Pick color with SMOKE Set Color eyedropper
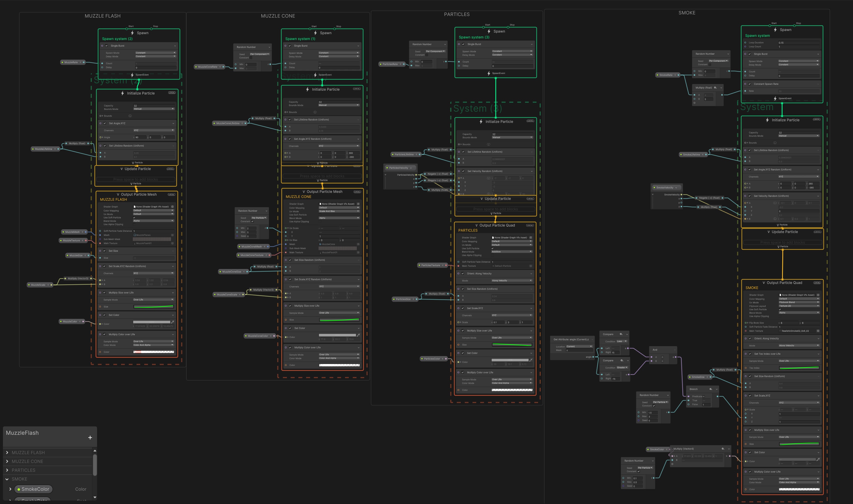Screen dimensions: 853x504 (818, 459)
